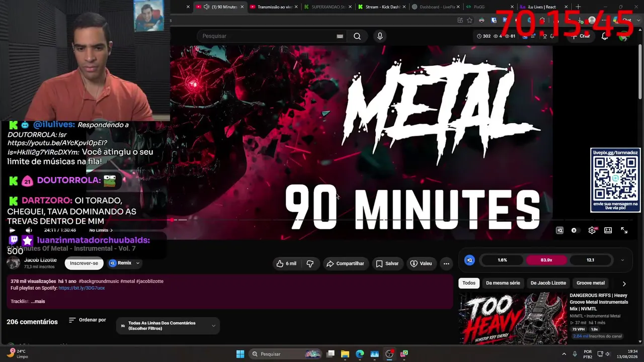Click the microphone tray icon
The height and width of the screenshot is (362, 644).
(575, 354)
